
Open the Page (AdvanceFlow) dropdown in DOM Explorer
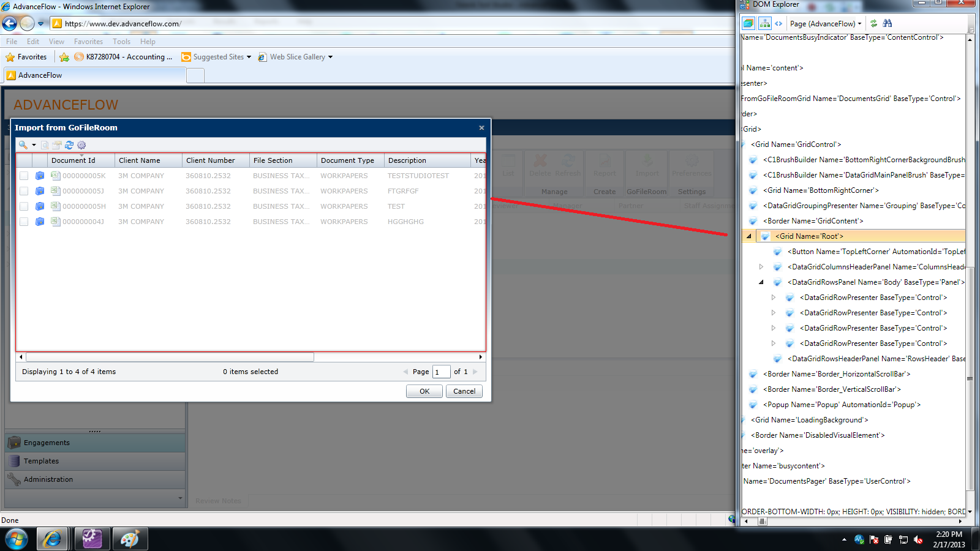tap(825, 24)
